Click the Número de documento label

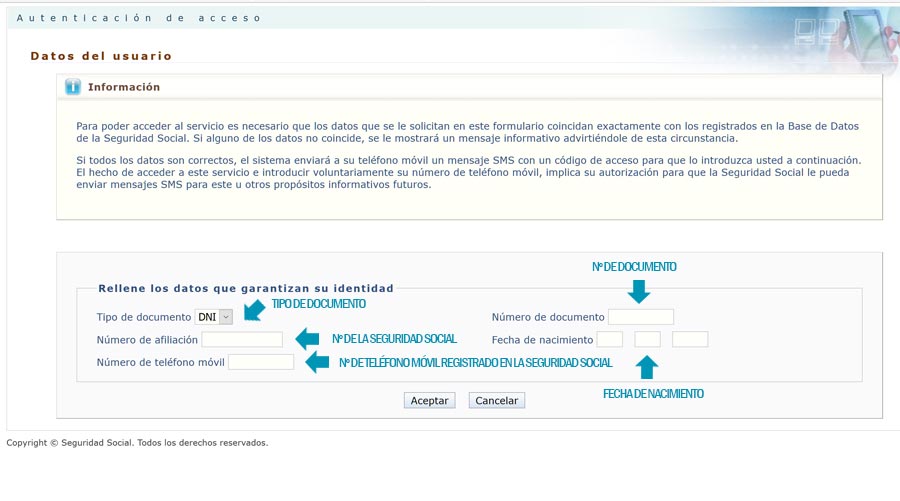pos(548,317)
